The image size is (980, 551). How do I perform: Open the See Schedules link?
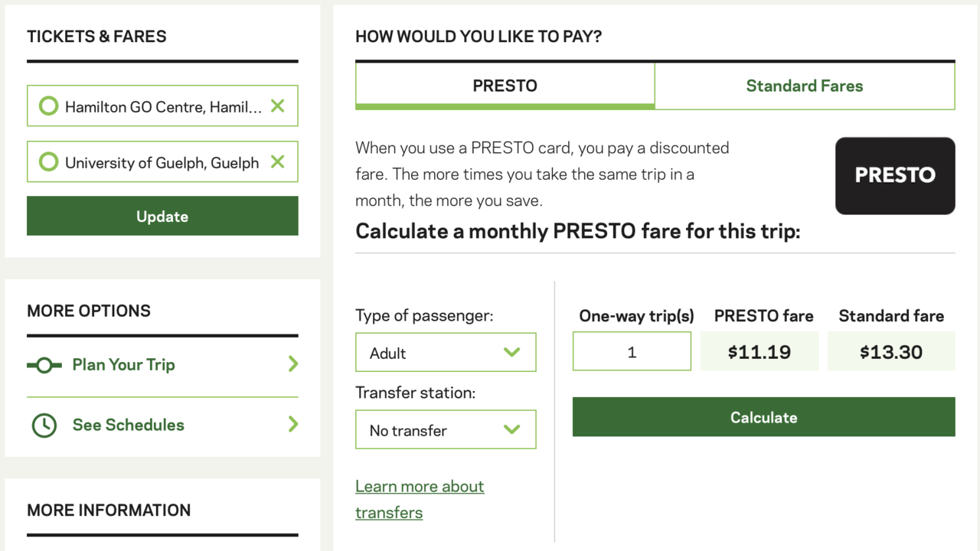(x=128, y=425)
